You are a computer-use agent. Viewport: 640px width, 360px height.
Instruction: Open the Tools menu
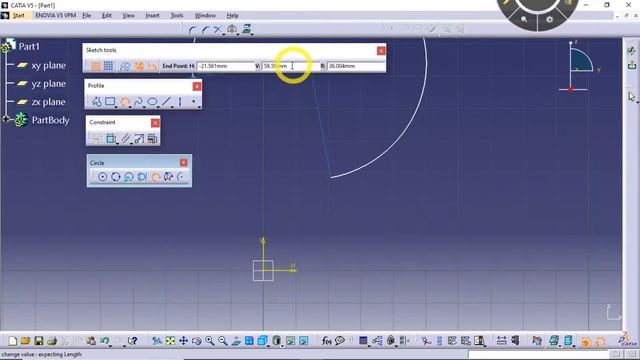tap(177, 16)
